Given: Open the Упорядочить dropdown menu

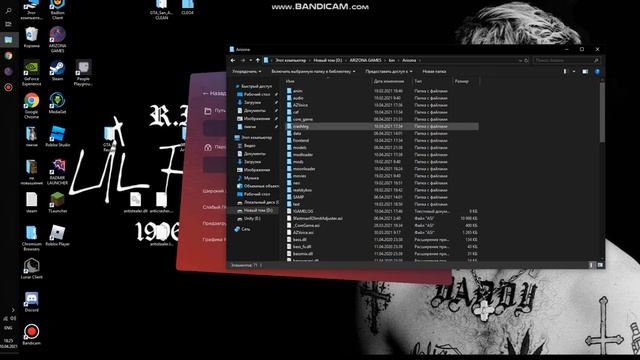Looking at the screenshot, I should point(247,71).
